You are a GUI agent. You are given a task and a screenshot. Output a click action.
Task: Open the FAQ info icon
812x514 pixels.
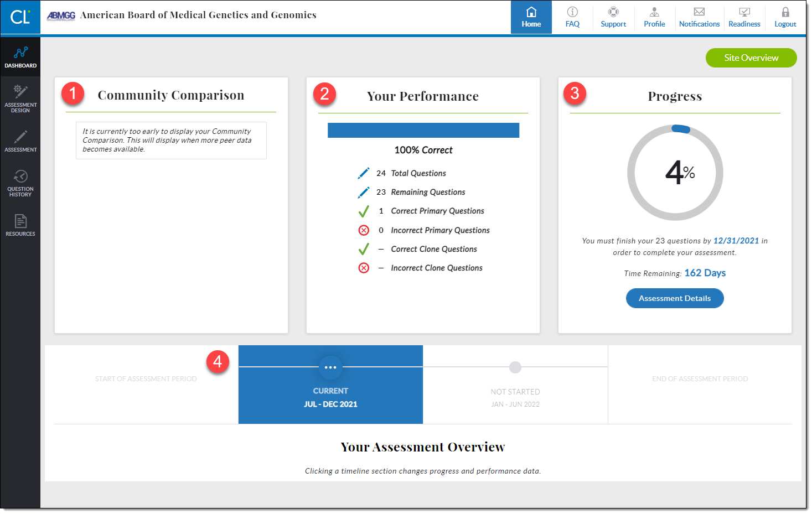click(x=572, y=12)
